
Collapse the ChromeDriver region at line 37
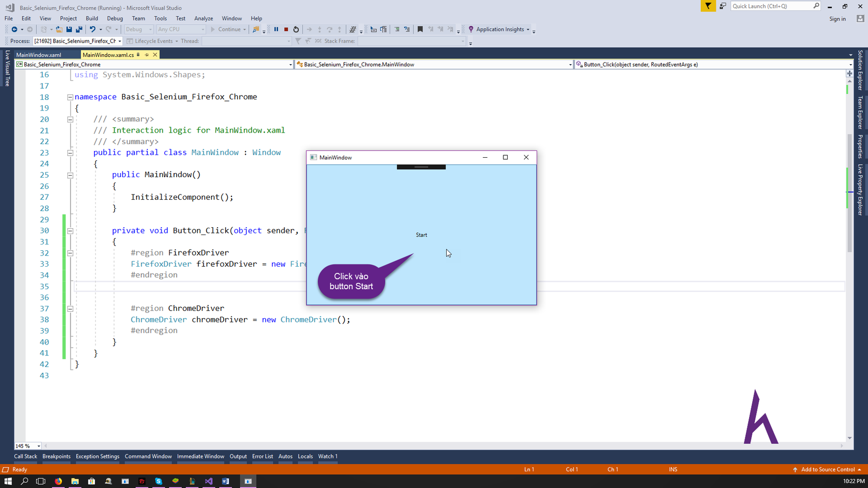(70, 309)
